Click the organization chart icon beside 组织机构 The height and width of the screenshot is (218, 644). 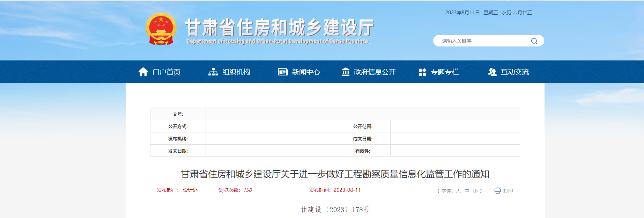[213, 72]
